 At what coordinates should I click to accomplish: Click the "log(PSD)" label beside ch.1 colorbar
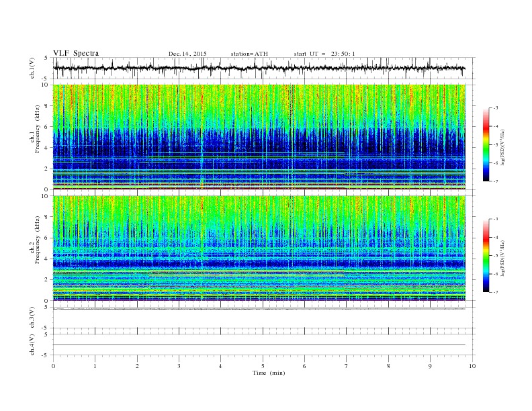tap(502, 147)
